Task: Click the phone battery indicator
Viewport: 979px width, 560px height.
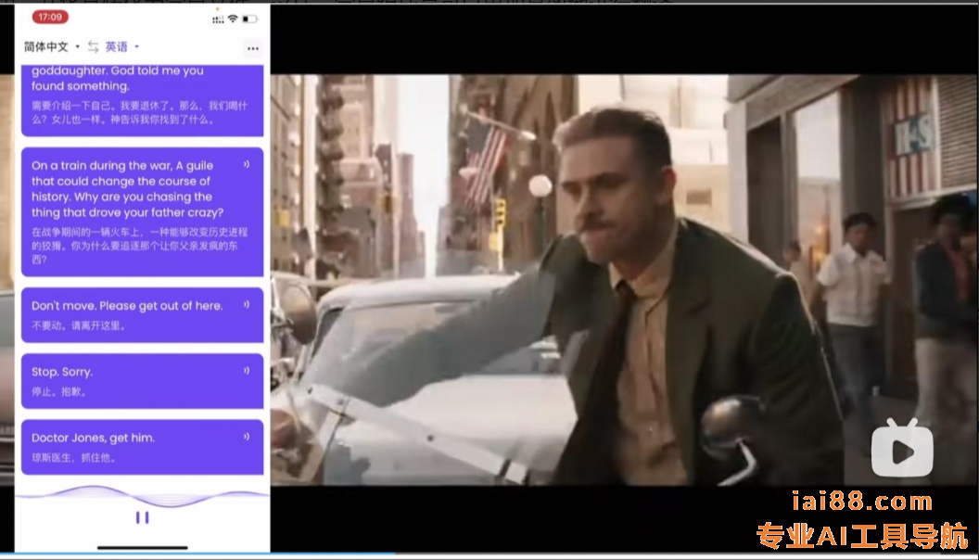Action: (249, 19)
